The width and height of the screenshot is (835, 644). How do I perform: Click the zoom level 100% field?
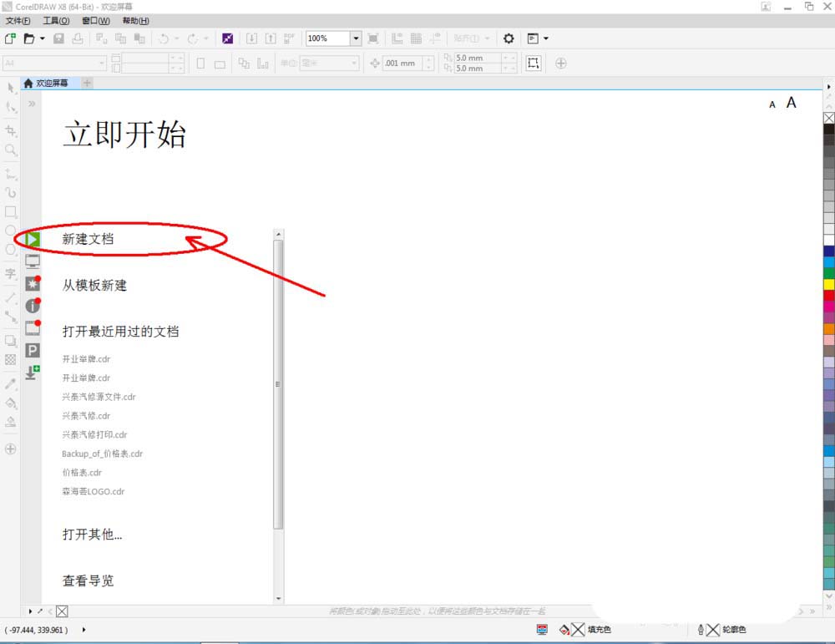(x=328, y=38)
